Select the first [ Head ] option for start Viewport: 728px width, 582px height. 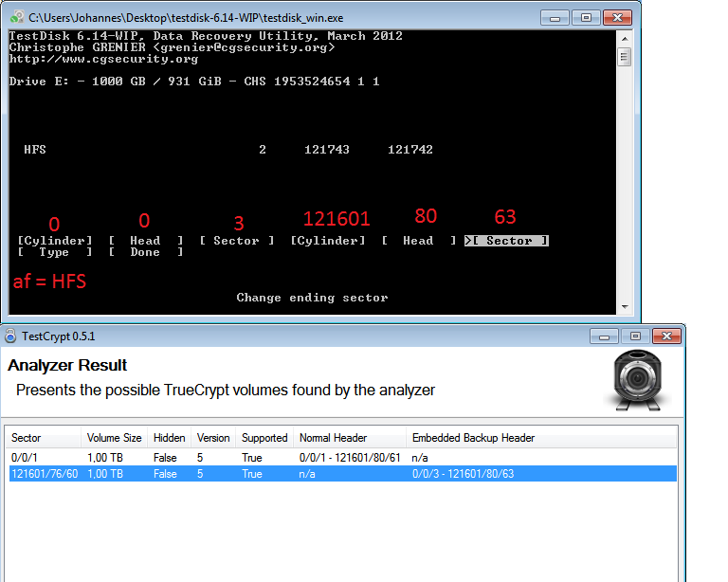coord(146,241)
